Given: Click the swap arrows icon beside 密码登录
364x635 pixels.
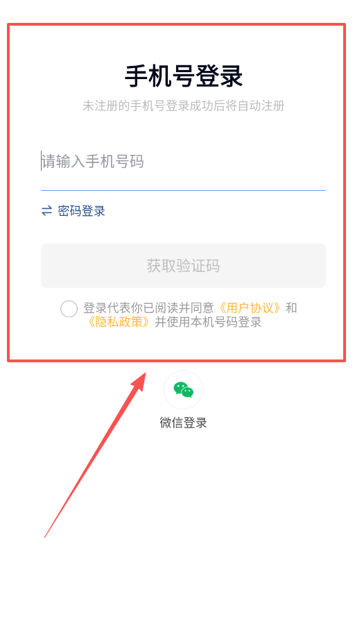Looking at the screenshot, I should (x=47, y=211).
